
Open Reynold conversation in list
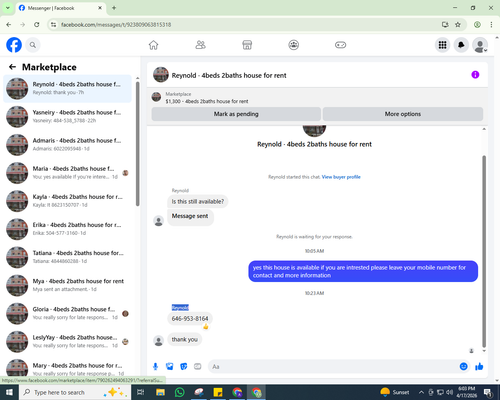[x=67, y=89]
